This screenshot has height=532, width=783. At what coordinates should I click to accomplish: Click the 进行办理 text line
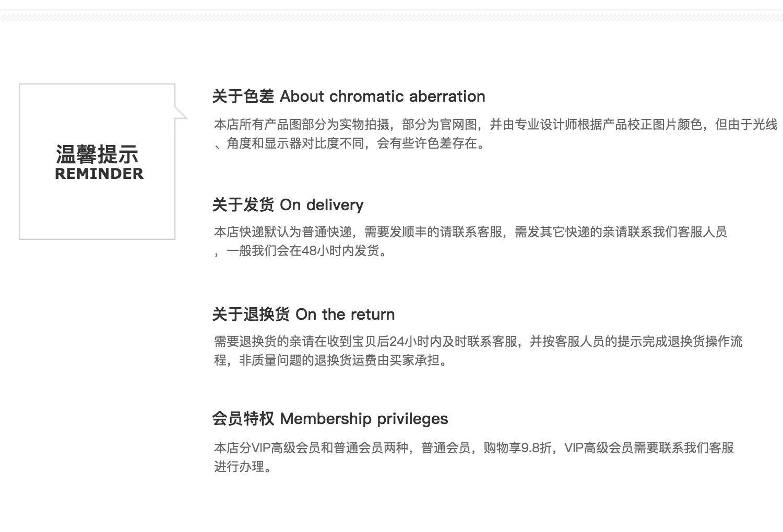pos(243,467)
